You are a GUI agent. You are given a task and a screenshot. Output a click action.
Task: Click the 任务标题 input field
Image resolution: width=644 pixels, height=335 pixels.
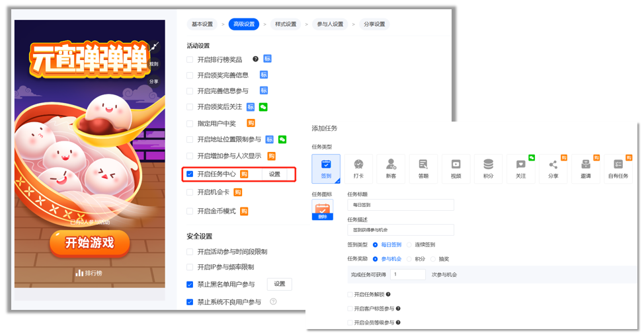[401, 204]
